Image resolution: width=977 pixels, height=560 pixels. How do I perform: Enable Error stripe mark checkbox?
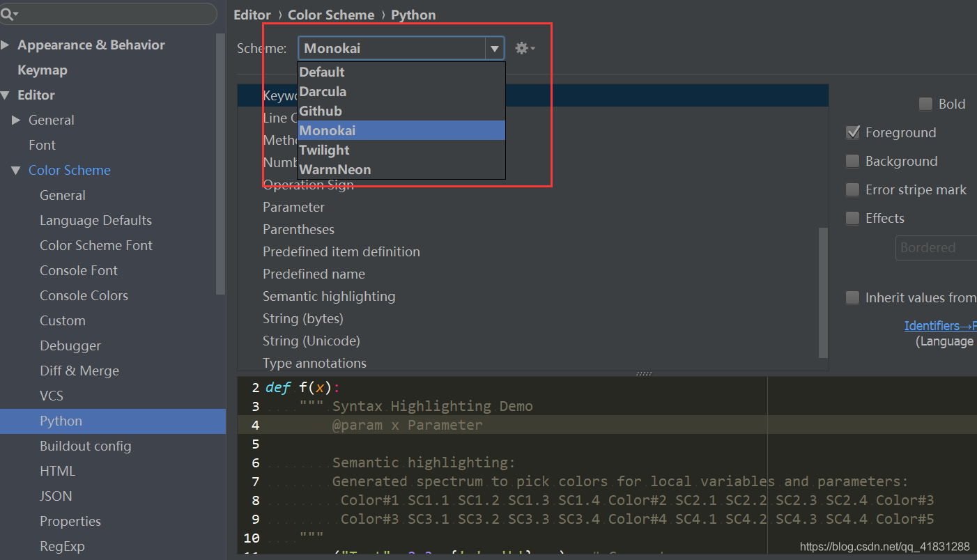[x=852, y=189]
